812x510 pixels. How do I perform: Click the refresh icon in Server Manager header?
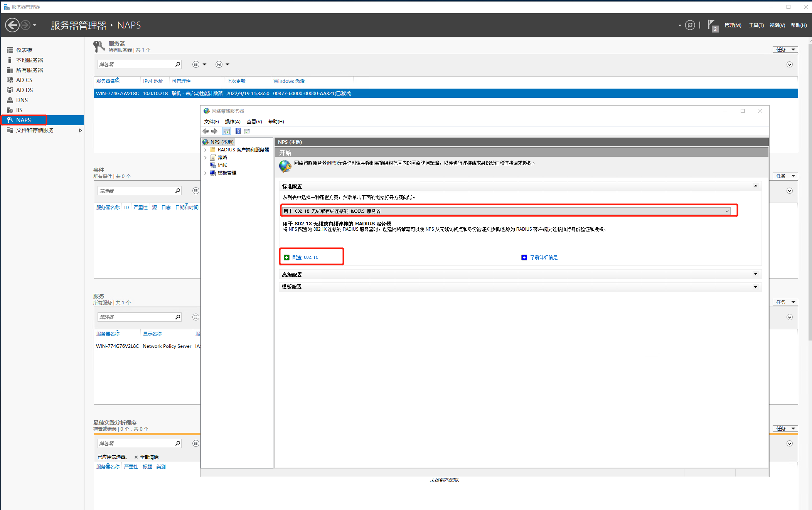pyautogui.click(x=690, y=25)
